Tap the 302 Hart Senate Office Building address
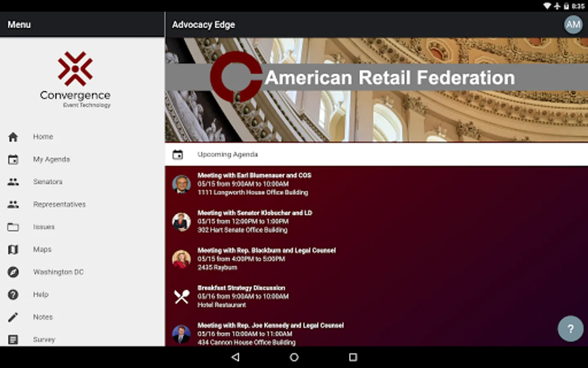Screen dimensions: 588x368 coord(243,230)
